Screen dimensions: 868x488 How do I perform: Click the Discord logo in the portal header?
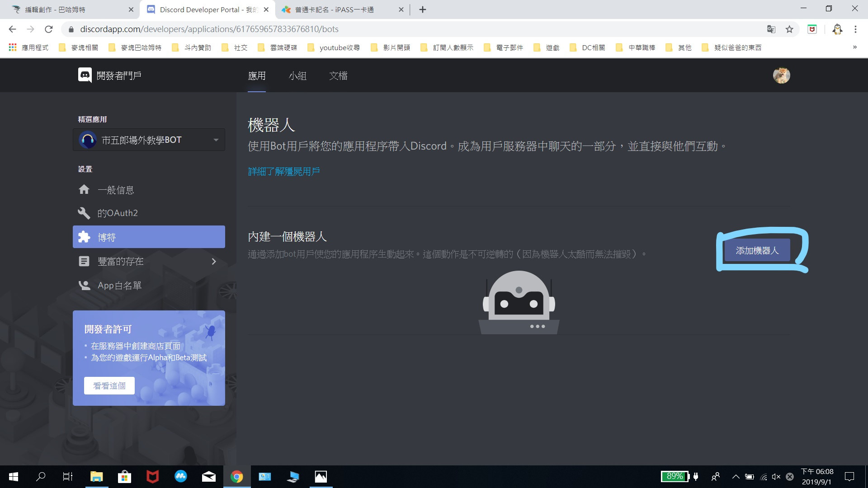[85, 75]
